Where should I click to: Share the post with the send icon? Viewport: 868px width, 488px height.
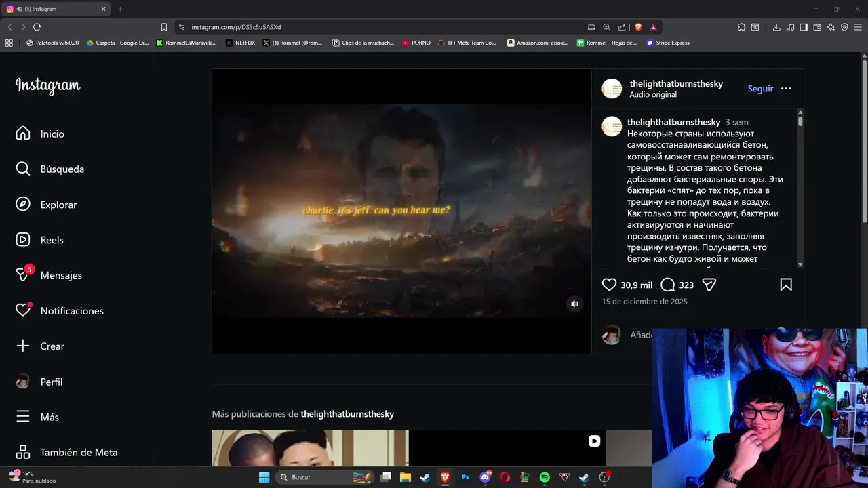coord(709,285)
